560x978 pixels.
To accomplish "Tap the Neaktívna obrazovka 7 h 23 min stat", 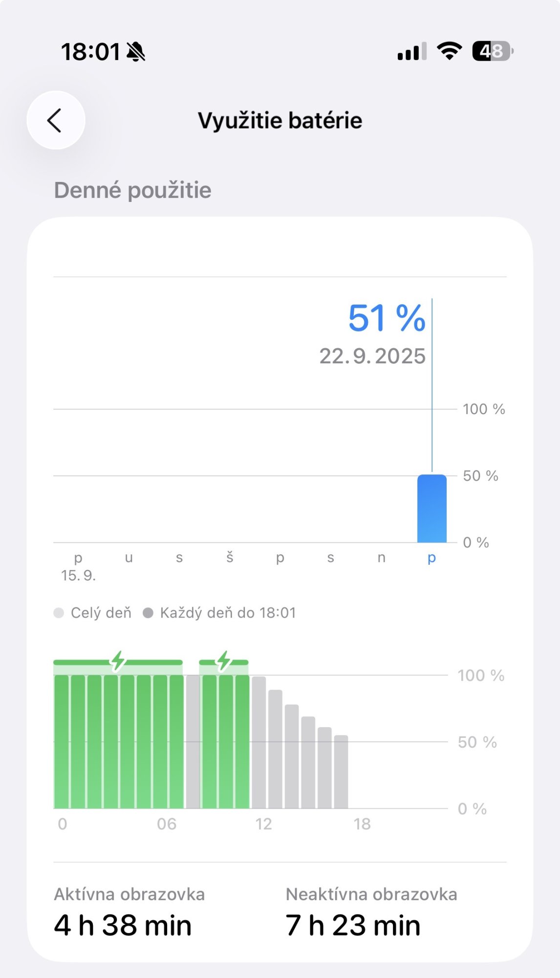I will 371,913.
